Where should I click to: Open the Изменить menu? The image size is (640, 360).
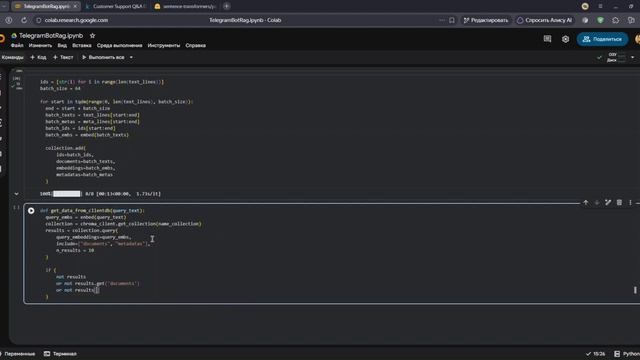(40, 46)
